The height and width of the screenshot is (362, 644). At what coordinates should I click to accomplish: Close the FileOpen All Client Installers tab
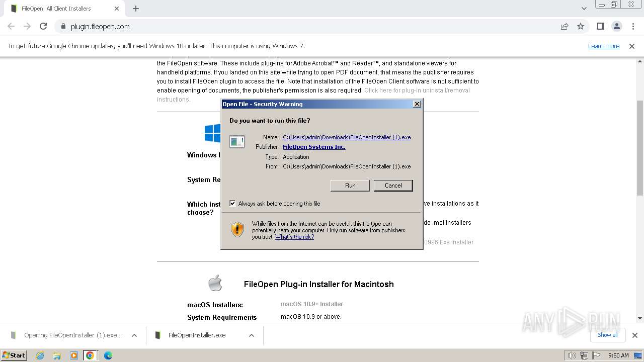click(117, 9)
